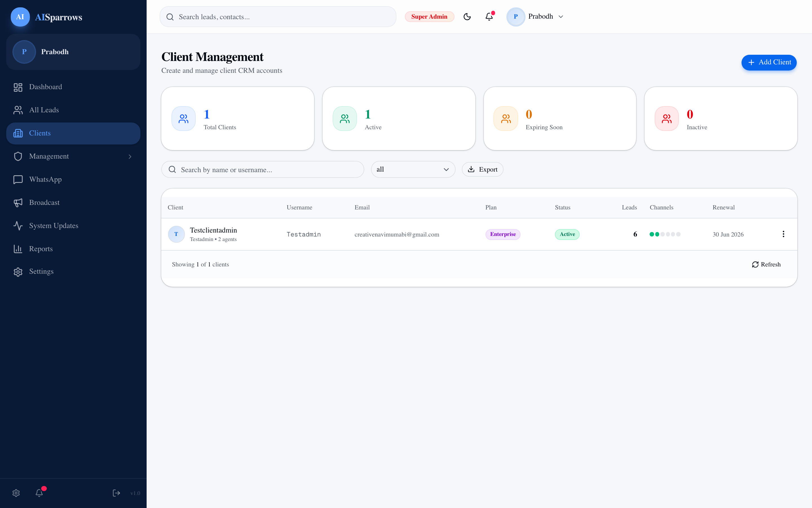812x508 pixels.
Task: Click the Active status badge in row
Action: click(x=567, y=234)
